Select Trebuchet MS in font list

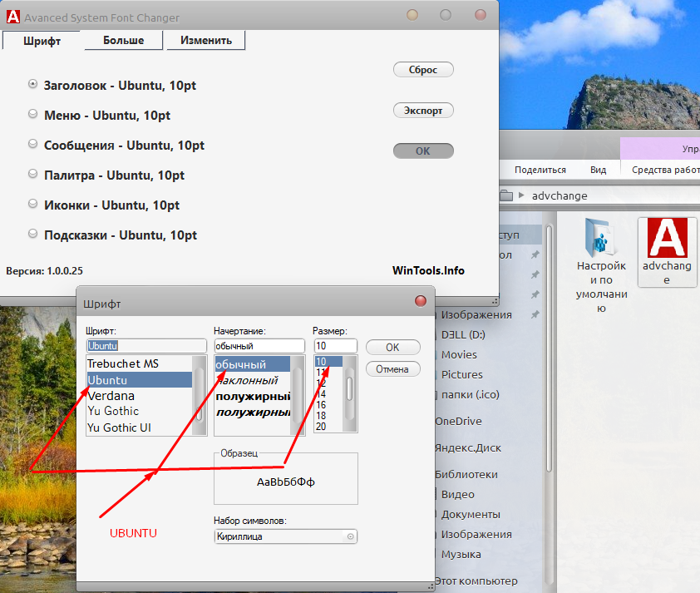[123, 363]
